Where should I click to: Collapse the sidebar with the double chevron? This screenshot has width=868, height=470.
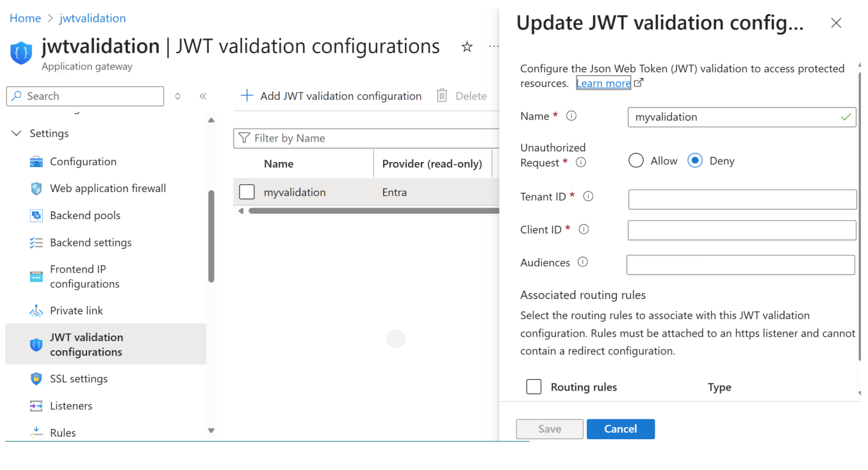tap(203, 95)
